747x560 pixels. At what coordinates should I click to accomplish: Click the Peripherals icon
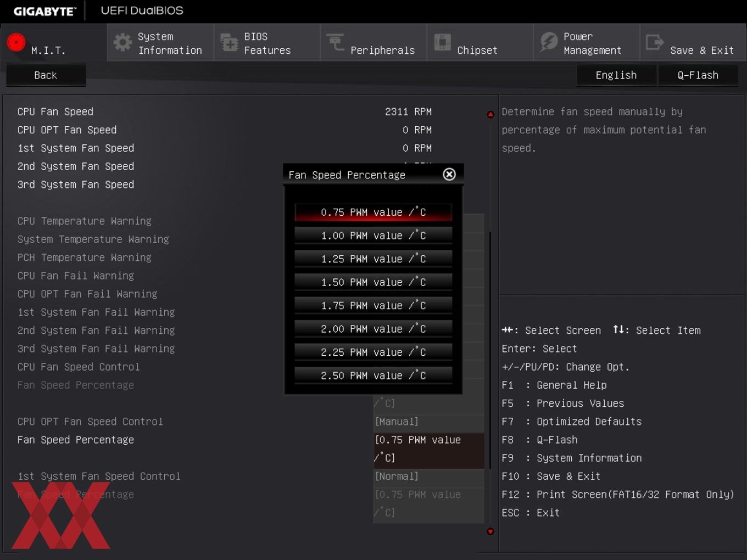click(335, 41)
